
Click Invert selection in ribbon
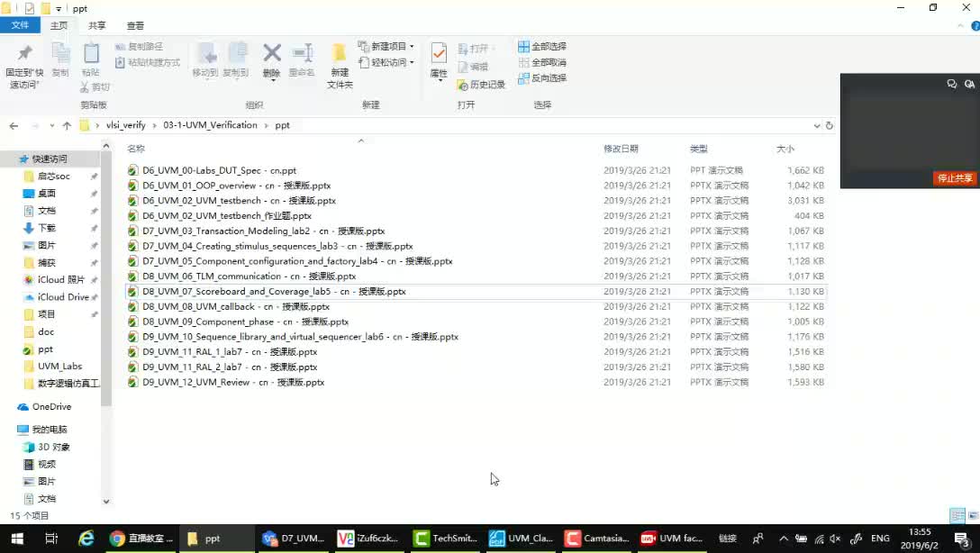(x=542, y=78)
